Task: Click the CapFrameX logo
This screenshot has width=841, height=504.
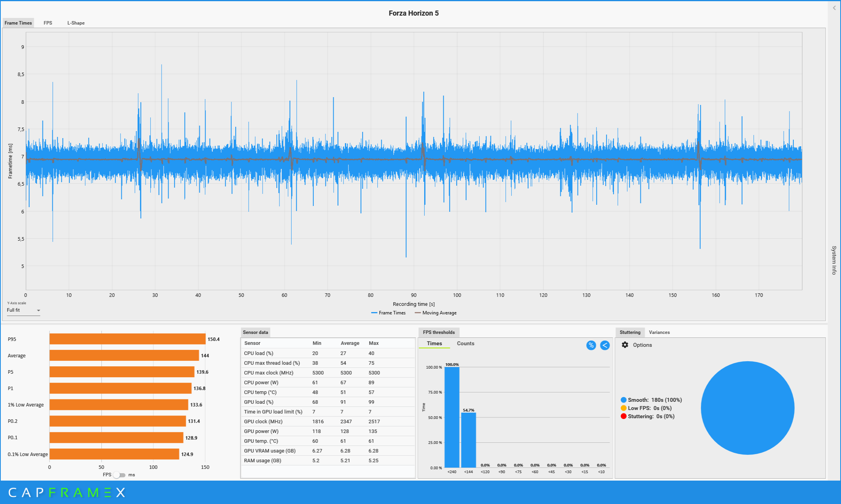Action: click(x=67, y=492)
